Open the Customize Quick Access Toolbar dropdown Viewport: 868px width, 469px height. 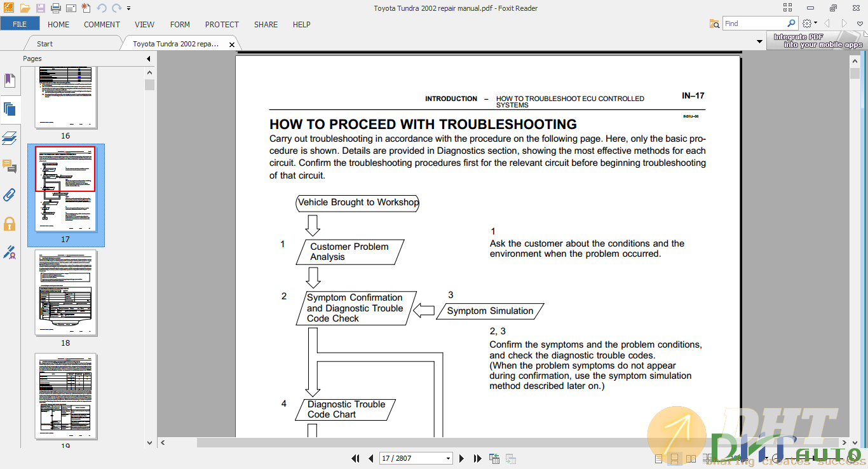point(128,9)
